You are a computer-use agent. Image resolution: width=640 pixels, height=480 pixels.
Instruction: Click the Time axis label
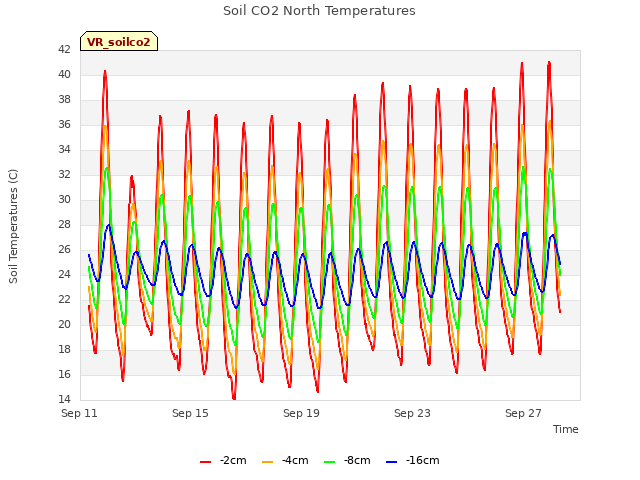566,429
